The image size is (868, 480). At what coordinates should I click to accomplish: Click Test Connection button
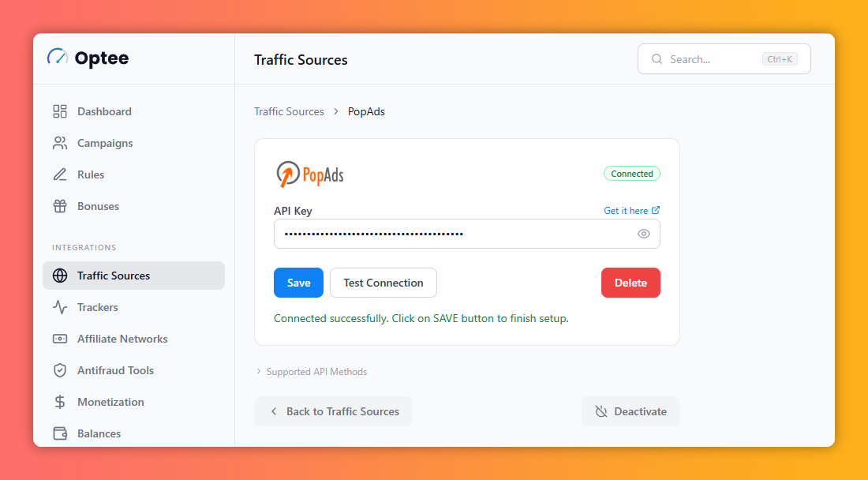coord(383,283)
